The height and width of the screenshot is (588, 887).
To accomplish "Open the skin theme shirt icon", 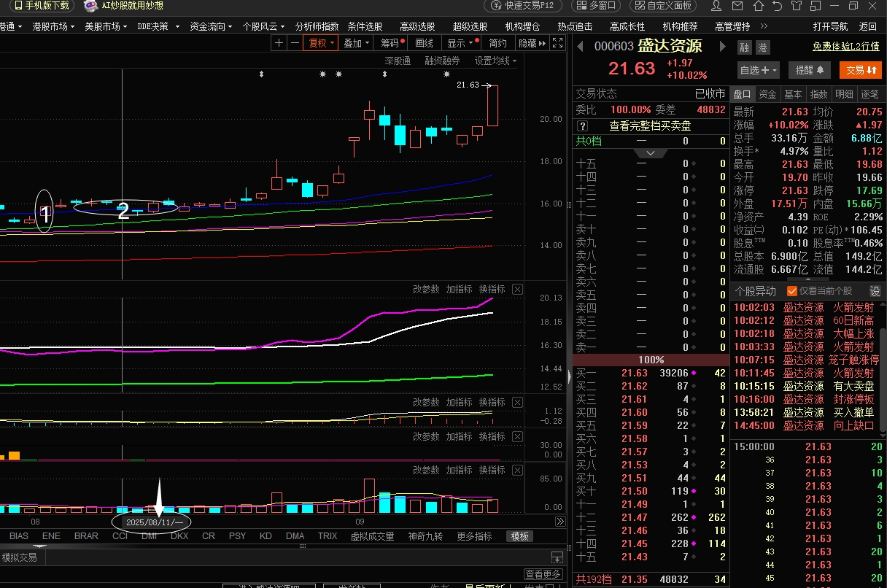I will (797, 6).
